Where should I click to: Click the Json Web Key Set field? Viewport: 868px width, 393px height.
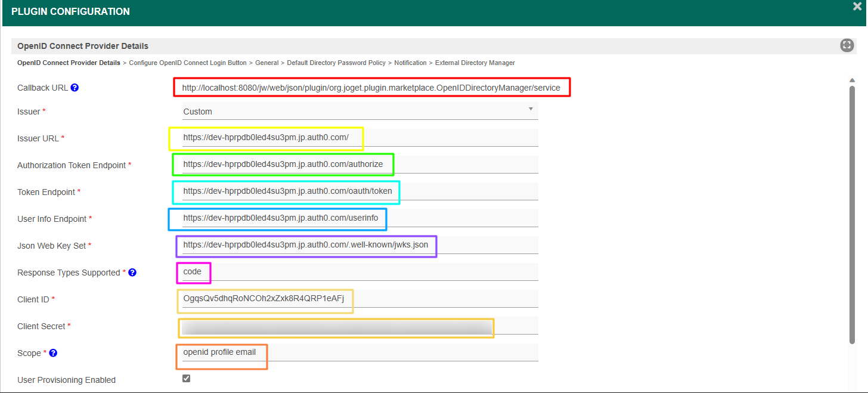tap(359, 245)
